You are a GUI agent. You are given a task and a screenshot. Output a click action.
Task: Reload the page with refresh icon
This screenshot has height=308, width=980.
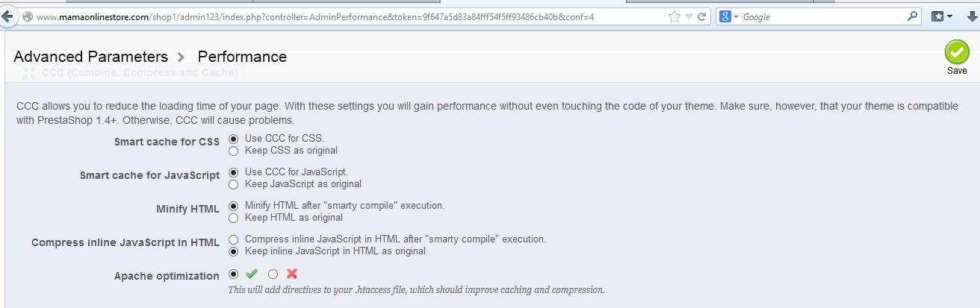click(x=702, y=16)
